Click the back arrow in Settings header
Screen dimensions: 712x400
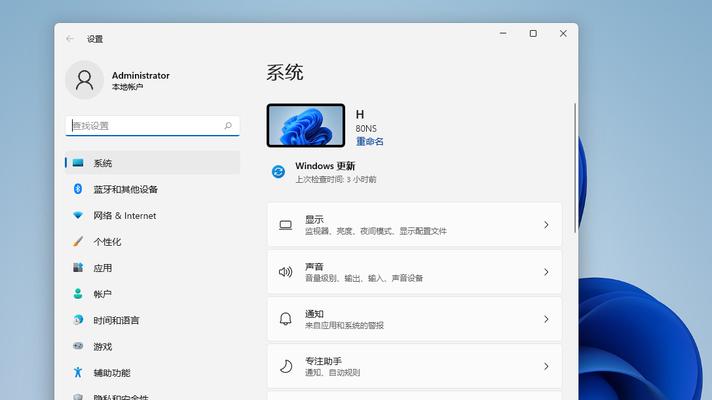(x=69, y=39)
